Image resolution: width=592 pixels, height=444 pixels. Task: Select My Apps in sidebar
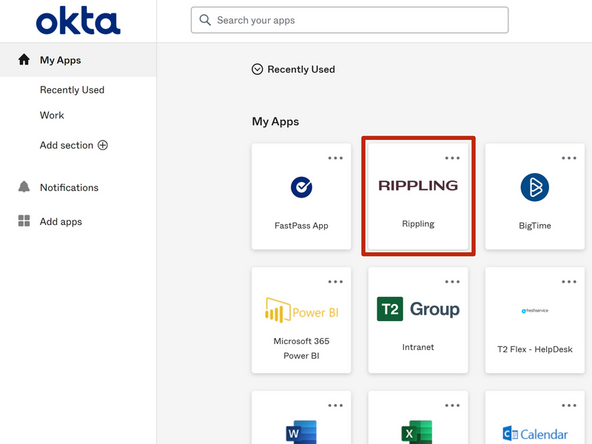(78, 60)
